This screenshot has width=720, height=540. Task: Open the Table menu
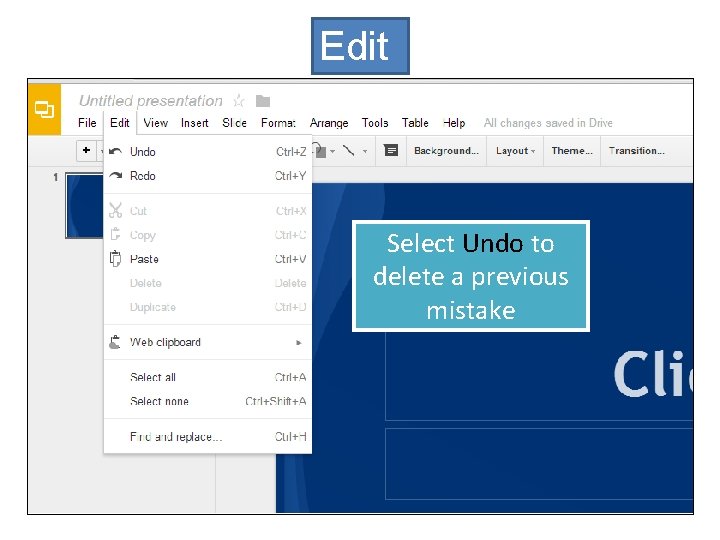pos(415,123)
